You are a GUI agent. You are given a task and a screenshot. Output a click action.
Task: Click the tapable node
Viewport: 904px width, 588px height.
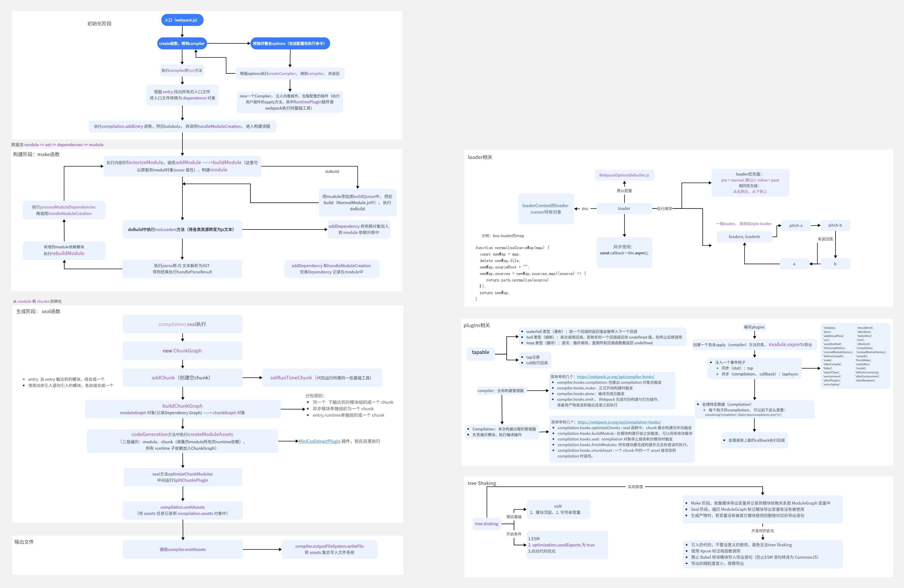[x=480, y=352]
